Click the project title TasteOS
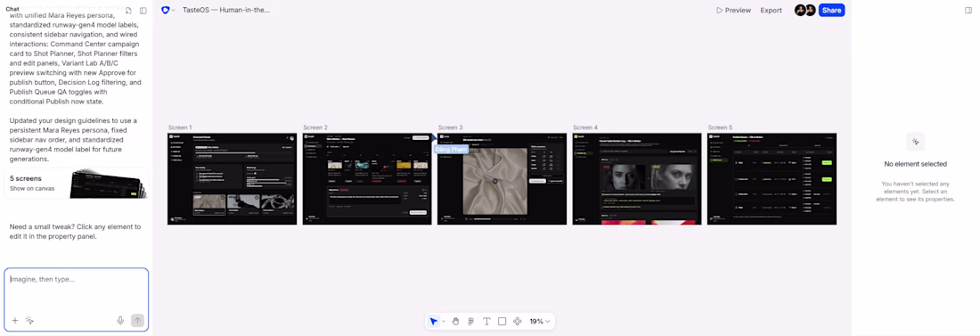The width and height of the screenshot is (980, 336). pyautogui.click(x=226, y=10)
